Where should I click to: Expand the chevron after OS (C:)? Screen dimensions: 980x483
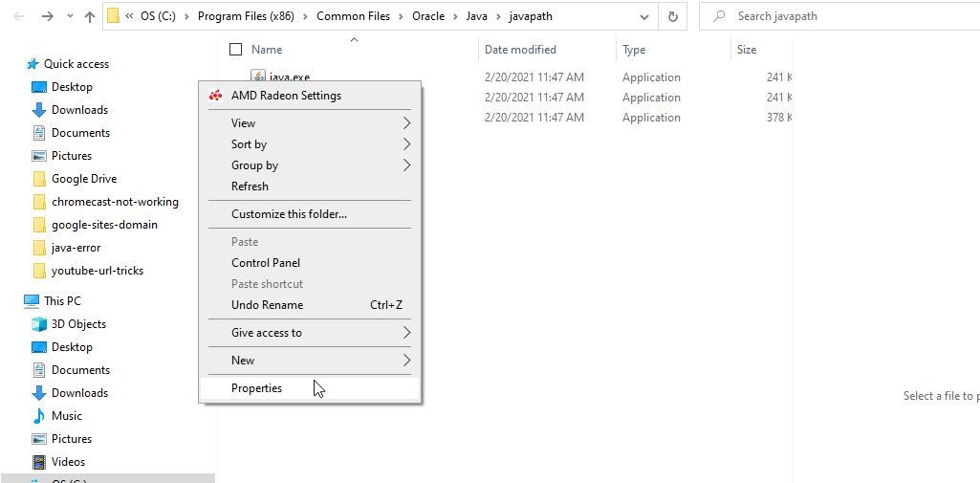click(186, 17)
